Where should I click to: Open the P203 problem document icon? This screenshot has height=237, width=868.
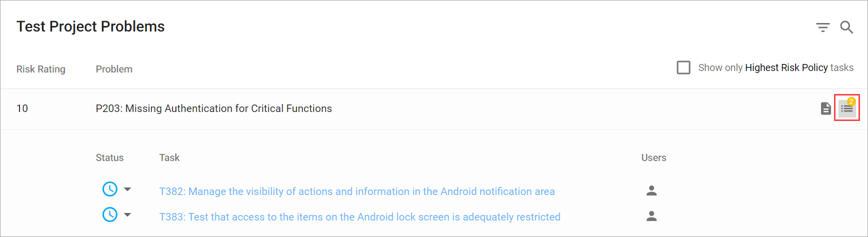coord(826,108)
